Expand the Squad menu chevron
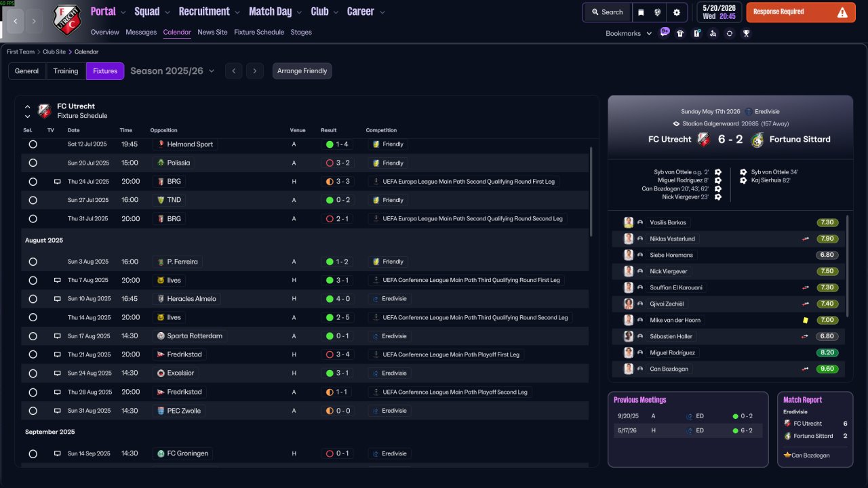 tap(167, 12)
